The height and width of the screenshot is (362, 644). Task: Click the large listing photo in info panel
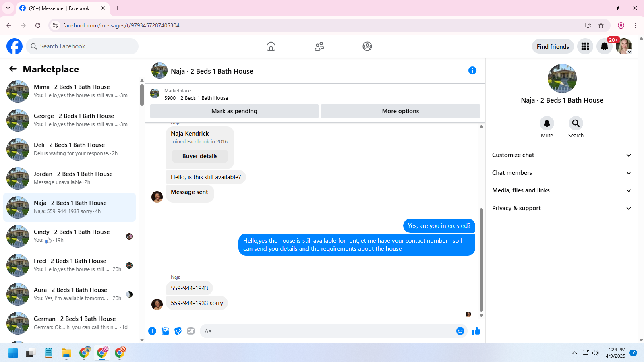pyautogui.click(x=562, y=79)
